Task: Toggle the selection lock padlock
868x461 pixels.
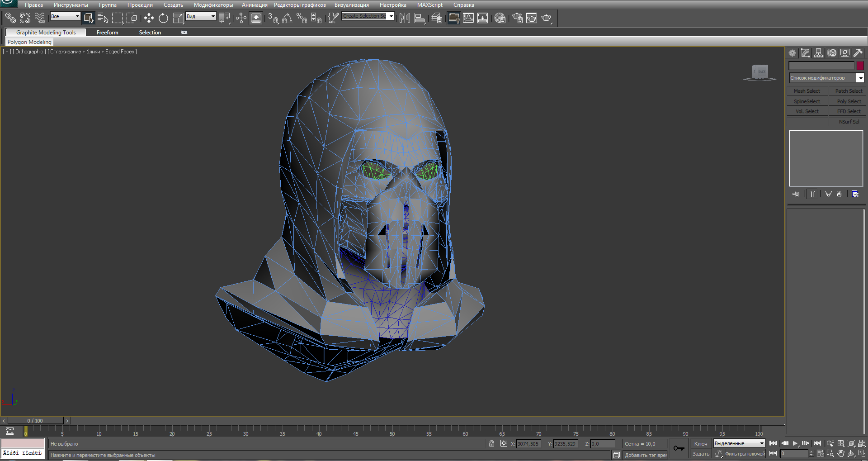Action: 491,443
